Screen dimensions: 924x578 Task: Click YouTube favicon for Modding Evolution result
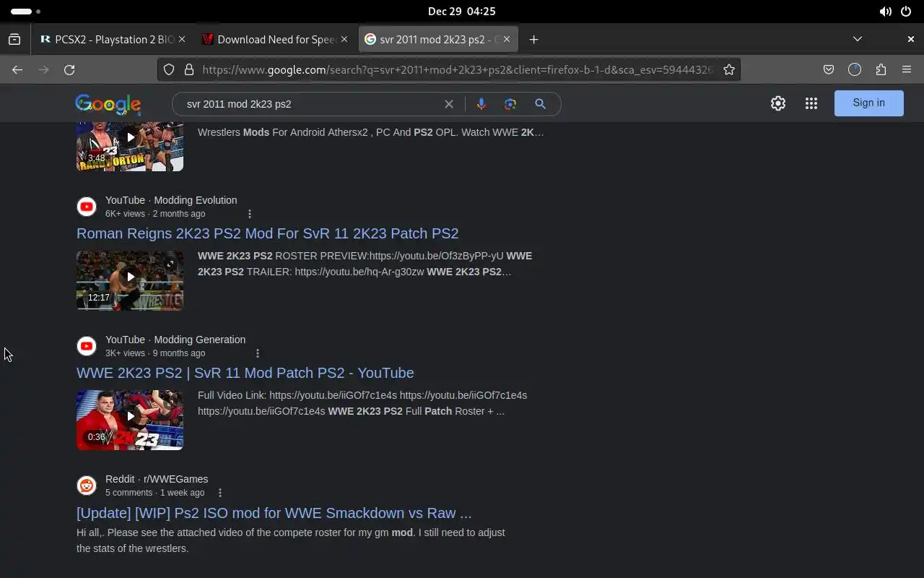tap(87, 207)
